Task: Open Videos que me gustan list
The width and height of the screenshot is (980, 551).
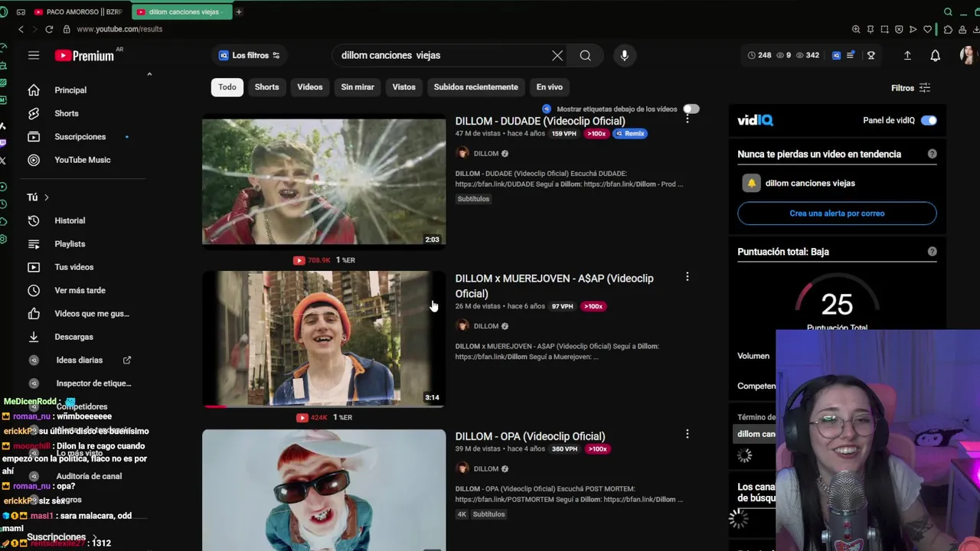Action: tap(91, 314)
